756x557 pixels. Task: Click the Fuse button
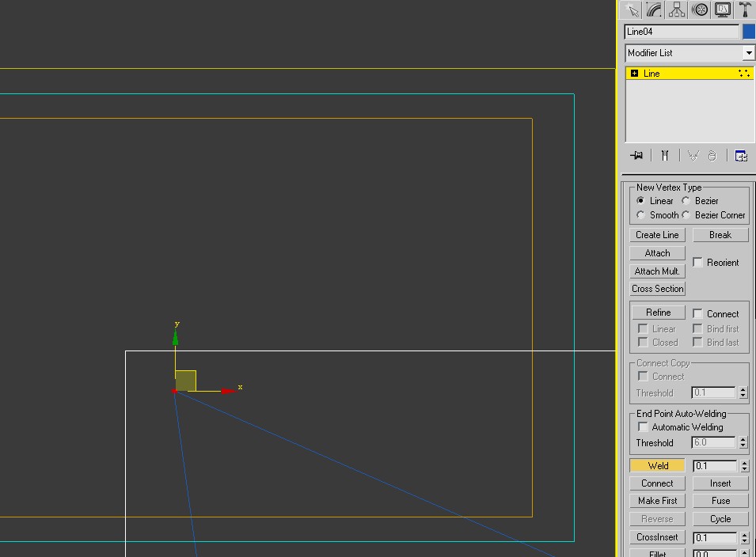click(x=720, y=501)
